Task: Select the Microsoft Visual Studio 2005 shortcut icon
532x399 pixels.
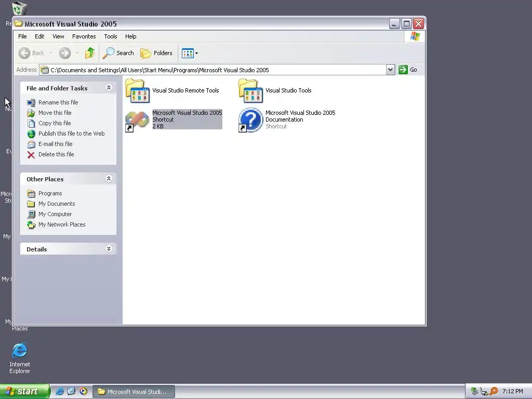Action: click(x=137, y=120)
